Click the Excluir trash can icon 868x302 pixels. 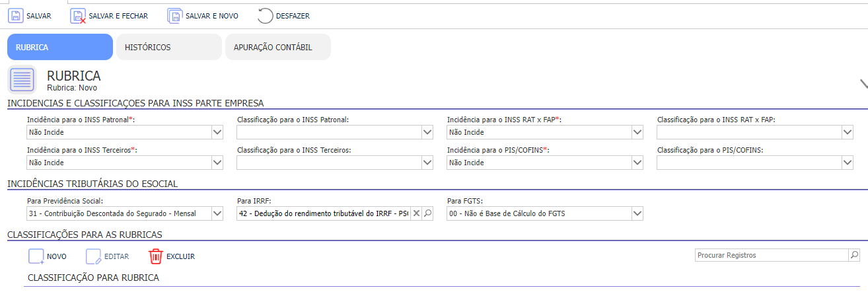155,256
